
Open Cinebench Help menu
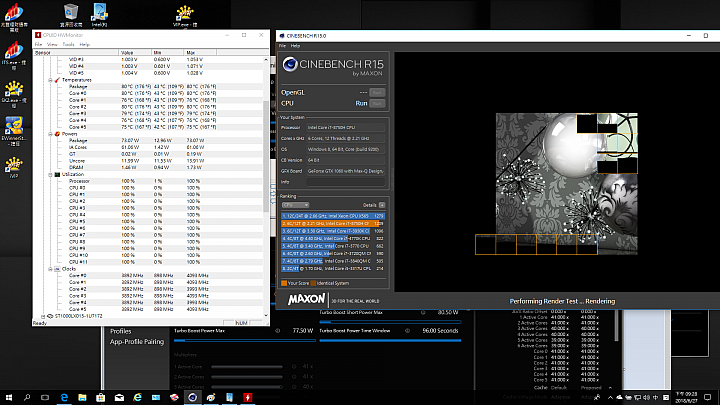[295, 46]
